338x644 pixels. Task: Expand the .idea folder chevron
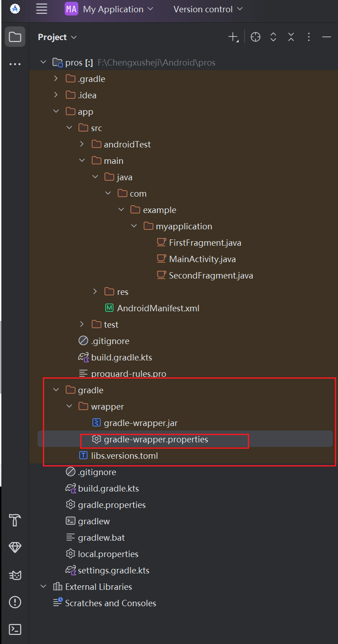(56, 95)
